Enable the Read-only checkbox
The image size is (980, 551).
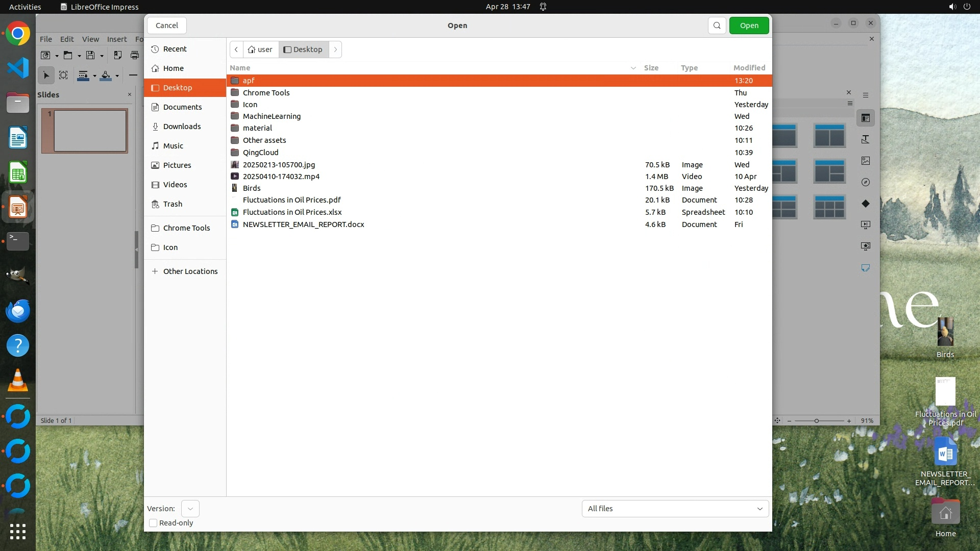[x=153, y=523]
